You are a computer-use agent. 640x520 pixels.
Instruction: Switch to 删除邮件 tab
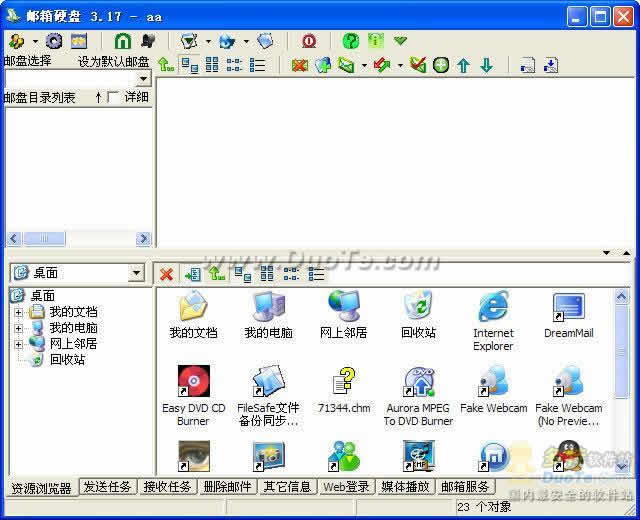(x=227, y=487)
